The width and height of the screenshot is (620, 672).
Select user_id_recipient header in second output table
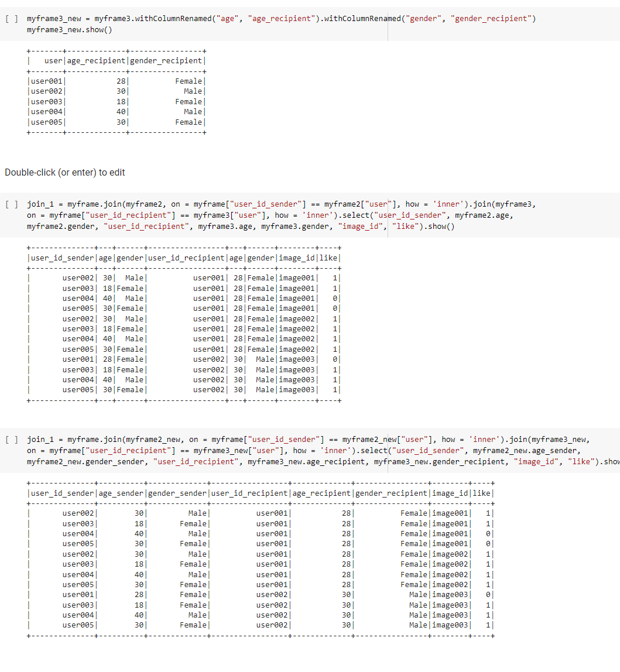point(186,258)
